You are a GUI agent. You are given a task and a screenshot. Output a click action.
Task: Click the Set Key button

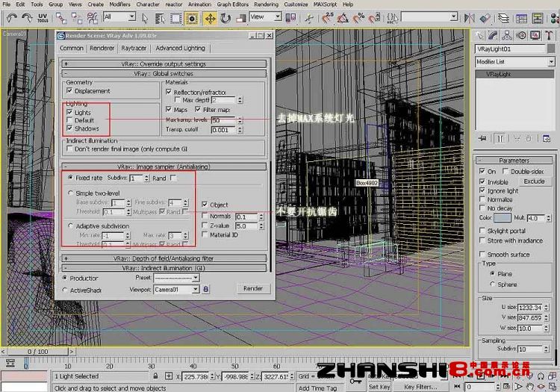[379, 387]
